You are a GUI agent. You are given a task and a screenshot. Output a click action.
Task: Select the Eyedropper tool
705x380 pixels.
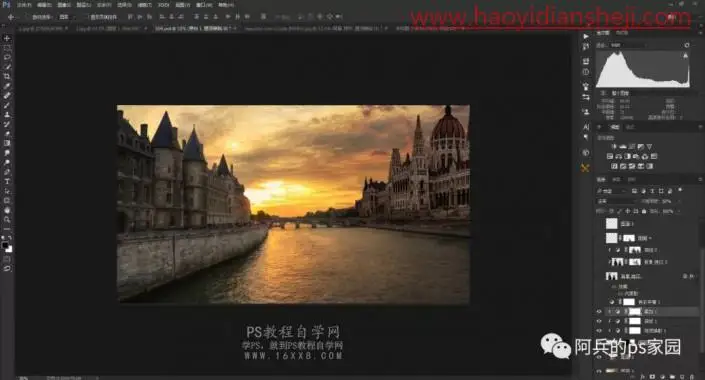[7, 86]
